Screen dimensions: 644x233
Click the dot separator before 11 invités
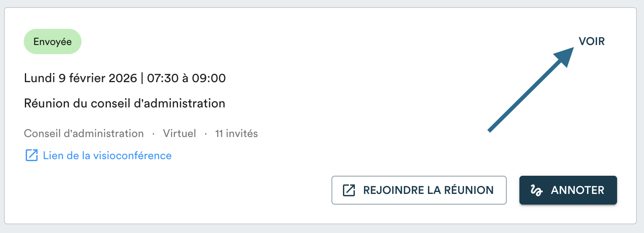pyautogui.click(x=206, y=134)
